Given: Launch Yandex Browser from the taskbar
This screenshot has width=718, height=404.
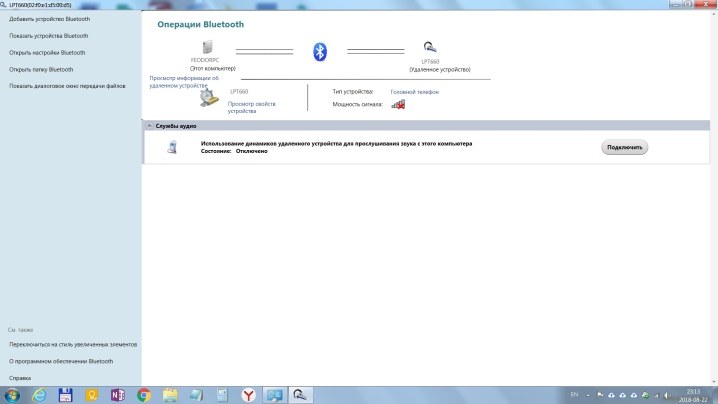Looking at the screenshot, I should (249, 395).
